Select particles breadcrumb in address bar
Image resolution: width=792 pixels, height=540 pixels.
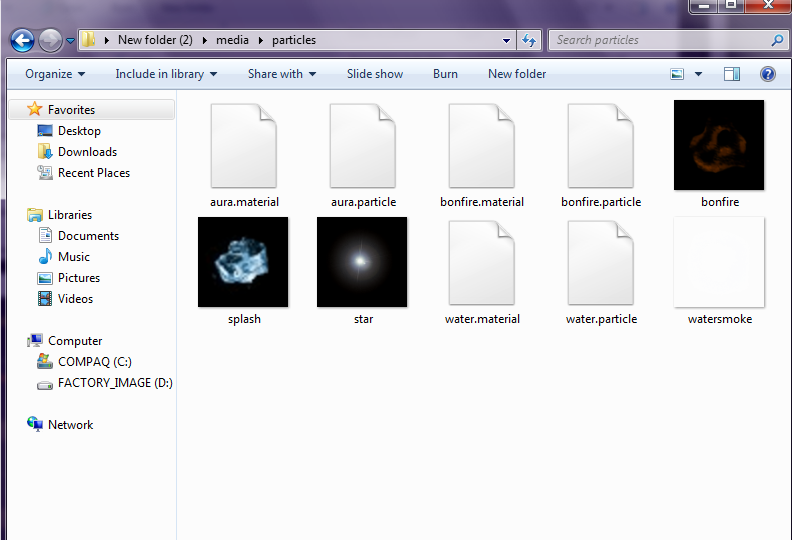tap(294, 40)
